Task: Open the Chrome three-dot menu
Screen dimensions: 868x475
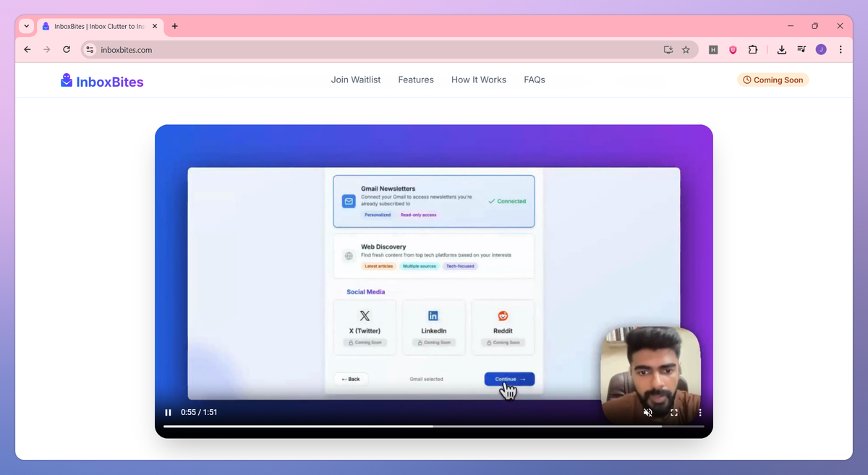Action: click(x=841, y=50)
